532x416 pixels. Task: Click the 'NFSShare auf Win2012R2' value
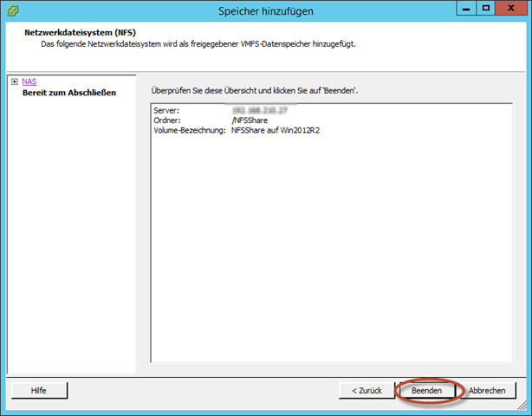276,130
